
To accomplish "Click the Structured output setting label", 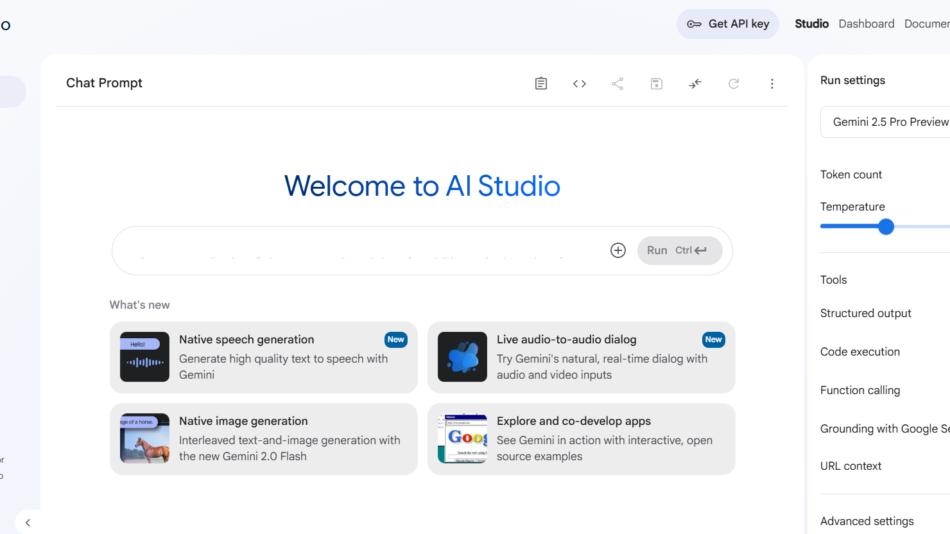I will [x=865, y=313].
